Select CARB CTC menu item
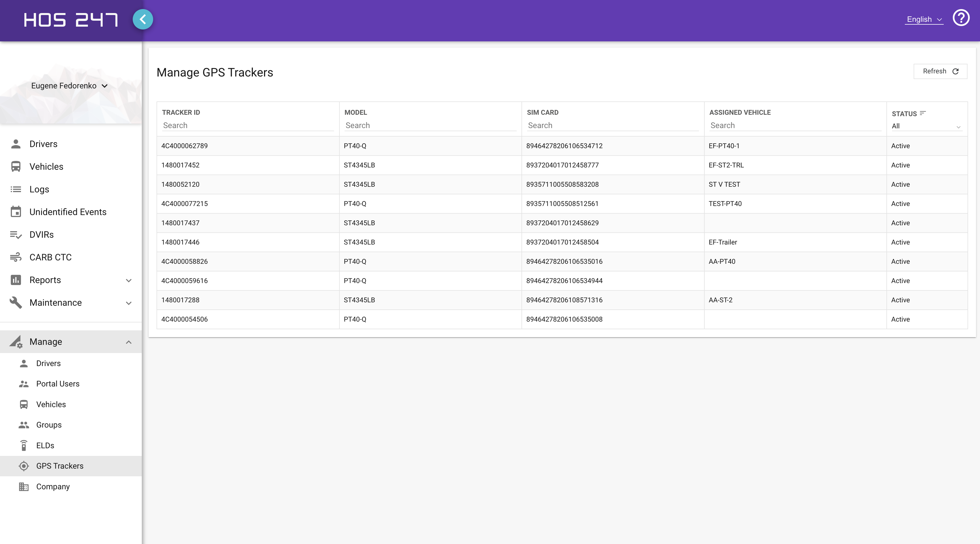This screenshot has width=980, height=544. tap(71, 257)
